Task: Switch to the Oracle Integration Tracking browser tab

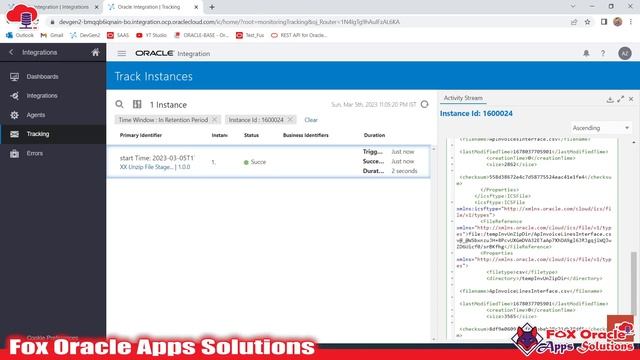Action: click(152, 7)
